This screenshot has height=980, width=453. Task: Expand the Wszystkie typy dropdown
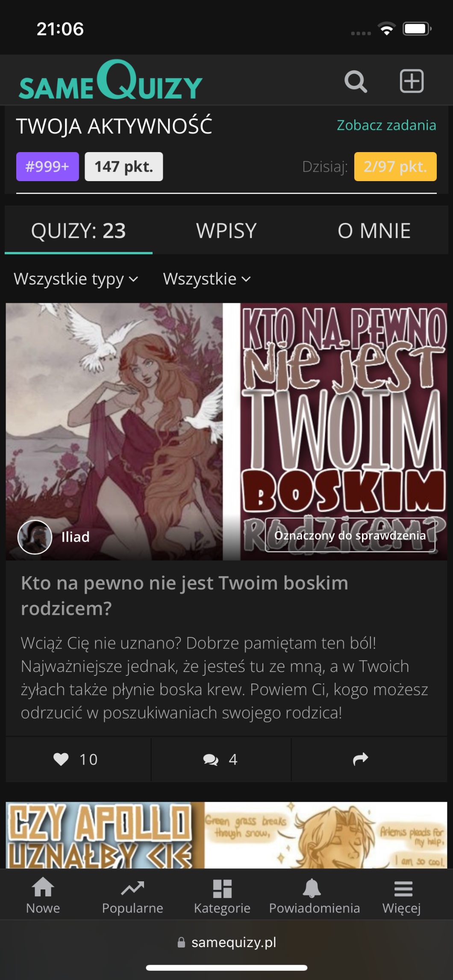pos(76,279)
